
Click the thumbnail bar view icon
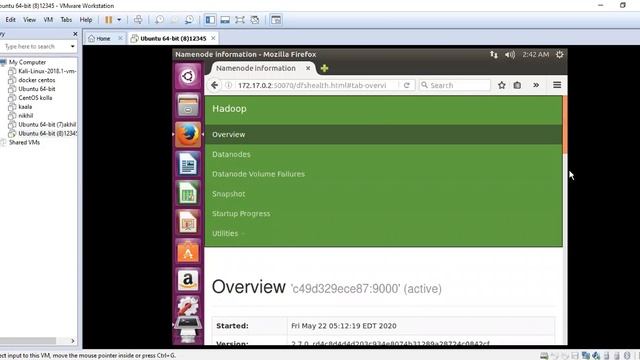pyautogui.click(x=225, y=20)
